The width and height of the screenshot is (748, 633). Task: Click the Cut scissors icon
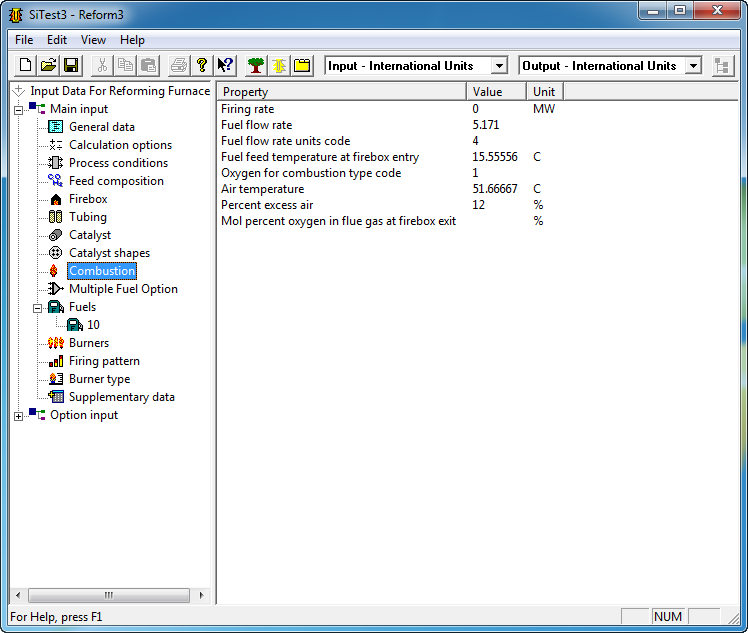[x=102, y=65]
